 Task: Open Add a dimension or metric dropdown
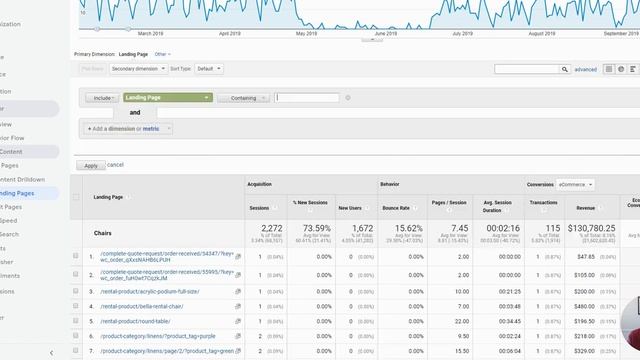pos(128,129)
